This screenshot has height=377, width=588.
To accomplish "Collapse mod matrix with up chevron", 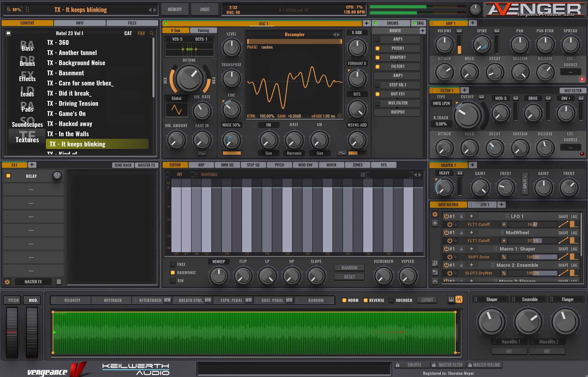I will tap(435, 281).
